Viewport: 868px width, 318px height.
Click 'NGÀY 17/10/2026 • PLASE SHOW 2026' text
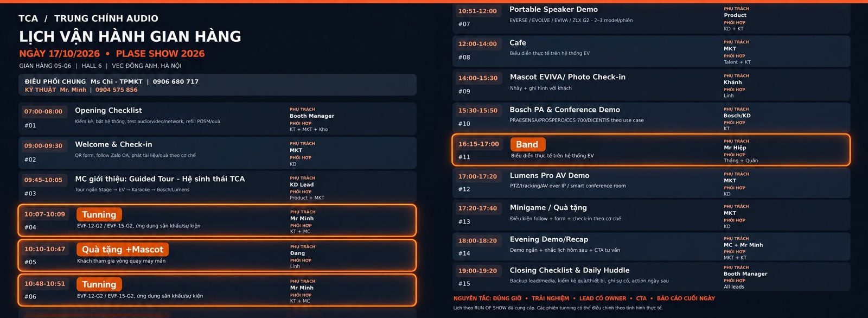pyautogui.click(x=112, y=54)
